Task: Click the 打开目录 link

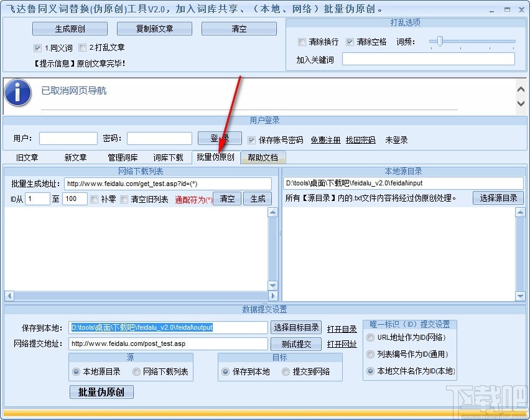Action: click(342, 329)
